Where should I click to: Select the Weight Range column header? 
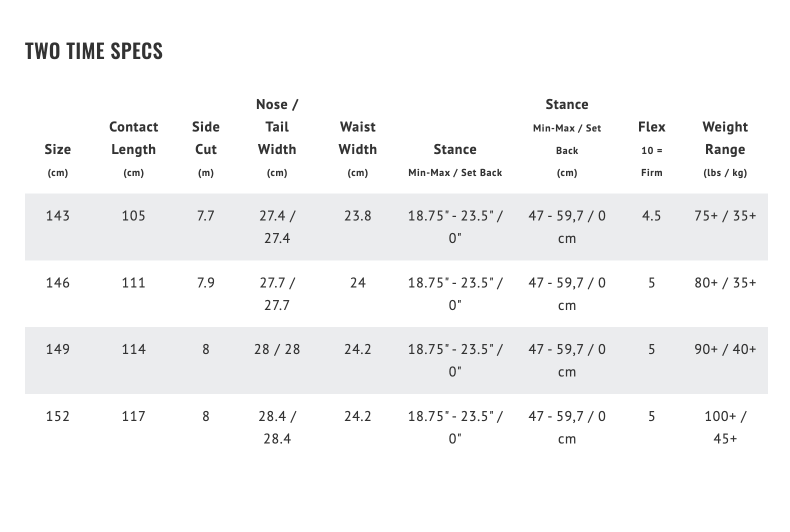click(x=725, y=138)
